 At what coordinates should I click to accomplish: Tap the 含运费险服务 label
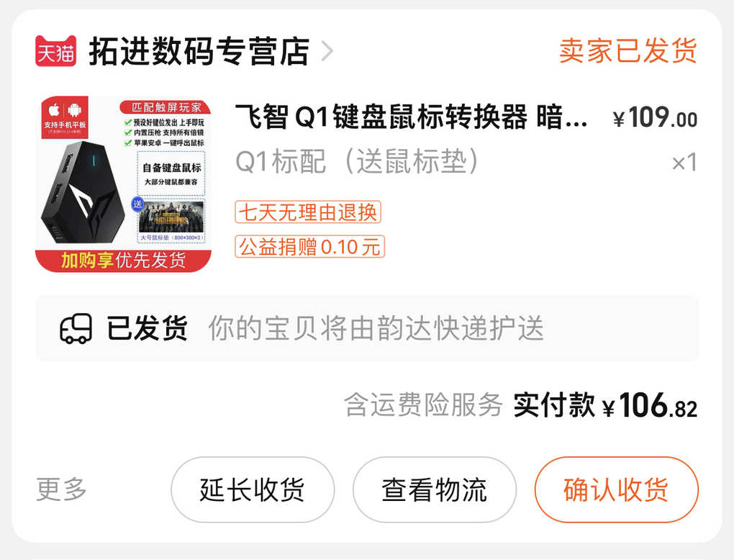tap(423, 405)
